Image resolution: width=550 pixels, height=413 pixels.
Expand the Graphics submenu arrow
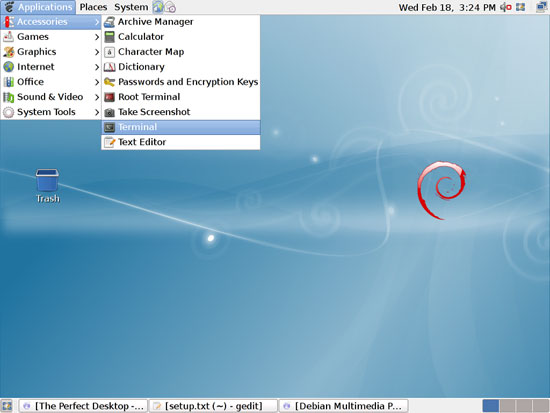(x=97, y=52)
